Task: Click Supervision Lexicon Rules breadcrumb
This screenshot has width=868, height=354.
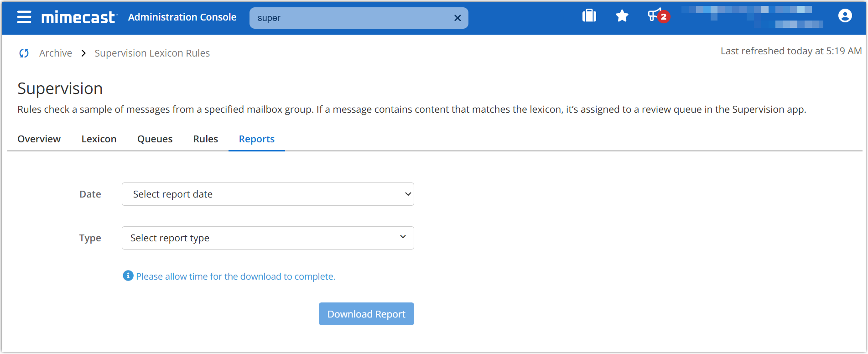Action: (x=152, y=53)
